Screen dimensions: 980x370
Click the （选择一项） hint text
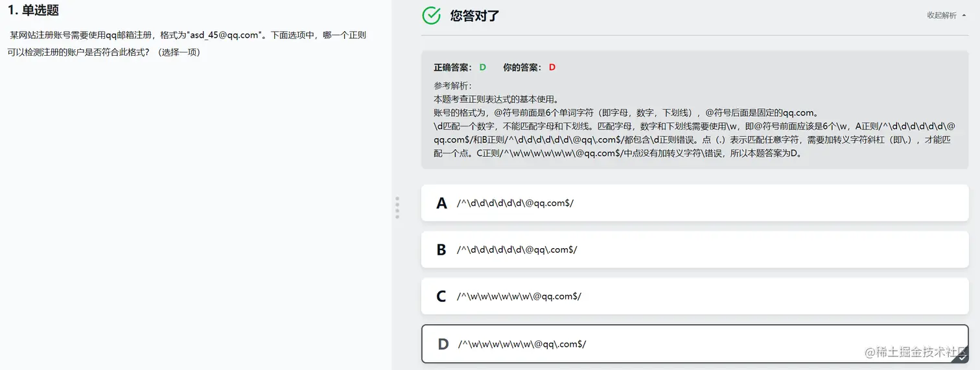[178, 52]
